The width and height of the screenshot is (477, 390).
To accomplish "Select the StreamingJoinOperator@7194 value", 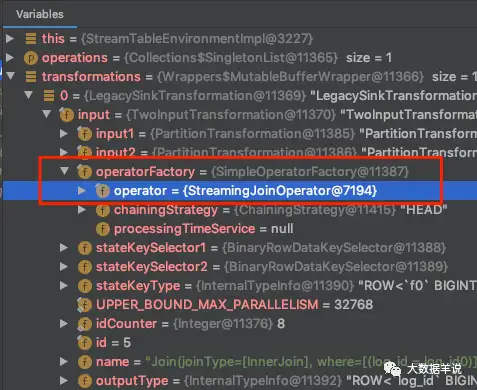I will point(280,191).
